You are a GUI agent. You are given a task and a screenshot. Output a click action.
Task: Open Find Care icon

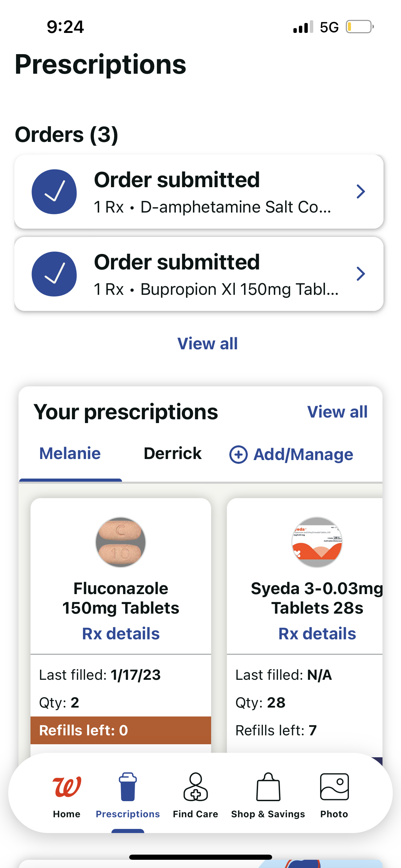click(195, 787)
